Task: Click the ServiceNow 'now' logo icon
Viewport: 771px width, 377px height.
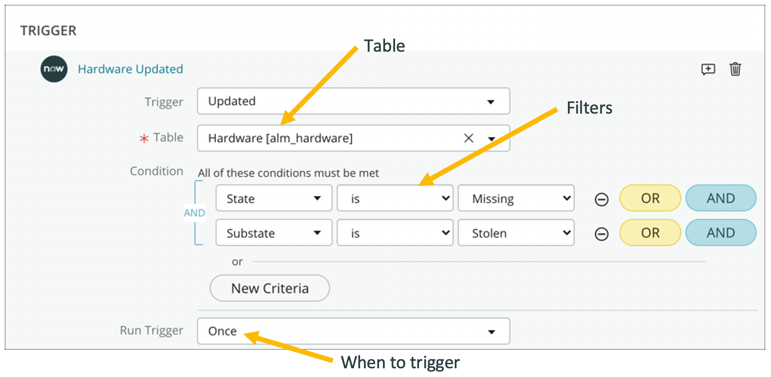Action: [54, 69]
